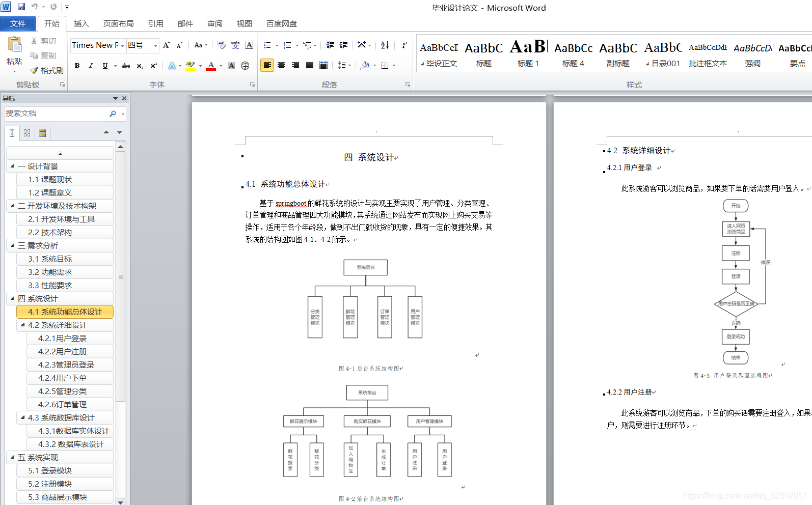Screen dimensions: 812x505
Task: Click the navigation pane scrollbar down arrow
Action: [x=121, y=501]
